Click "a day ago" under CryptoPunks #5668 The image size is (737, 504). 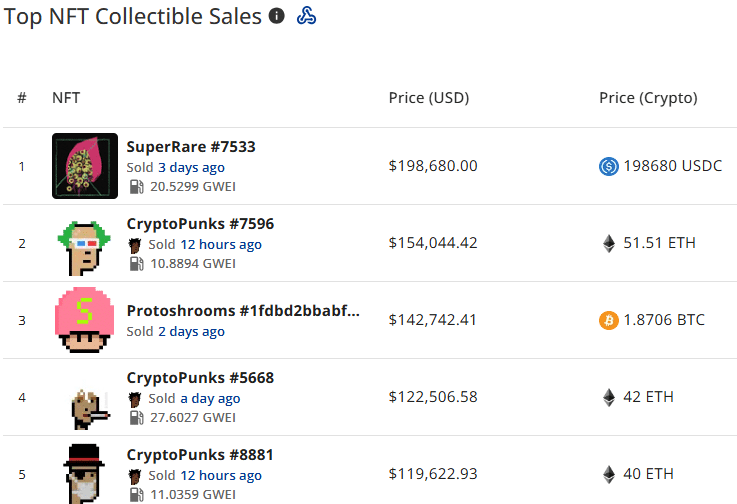210,398
